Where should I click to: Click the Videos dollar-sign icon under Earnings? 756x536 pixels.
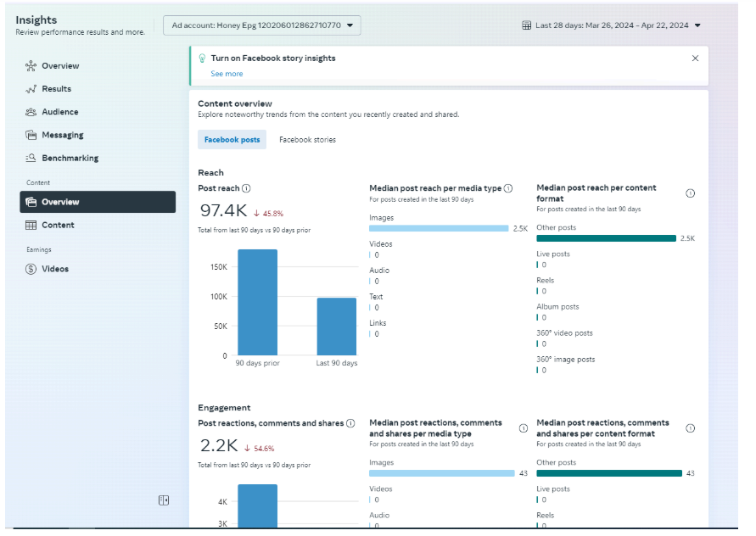(31, 269)
